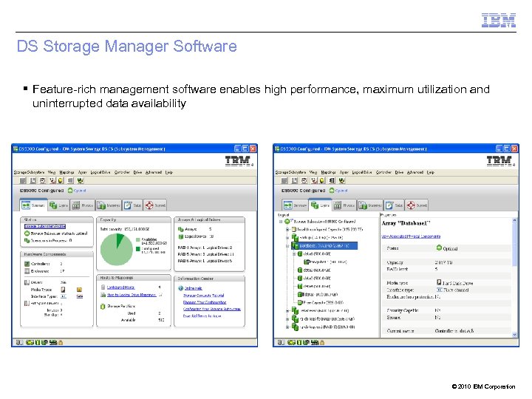The width and height of the screenshot is (532, 399).
Task: Open Array menu in left window
Action: 83,172
